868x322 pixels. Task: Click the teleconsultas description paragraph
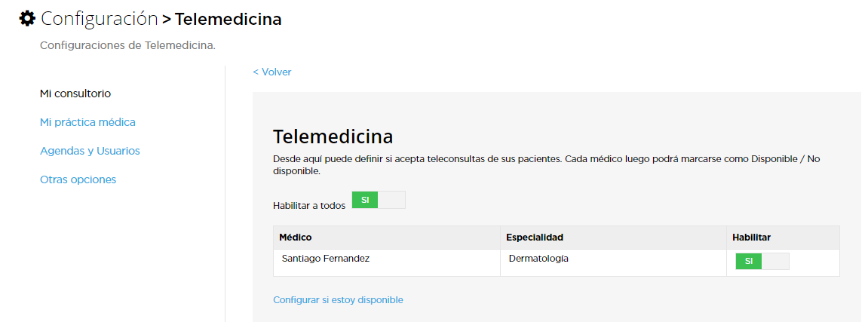point(547,165)
